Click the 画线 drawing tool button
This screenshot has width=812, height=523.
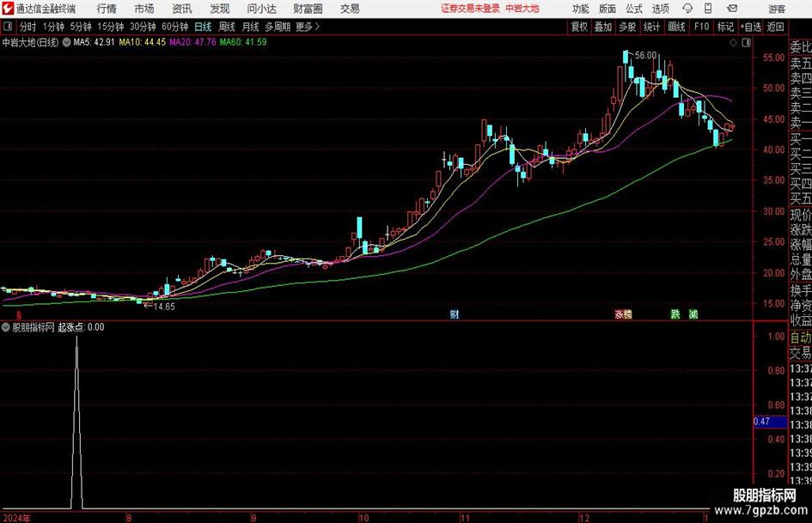677,27
